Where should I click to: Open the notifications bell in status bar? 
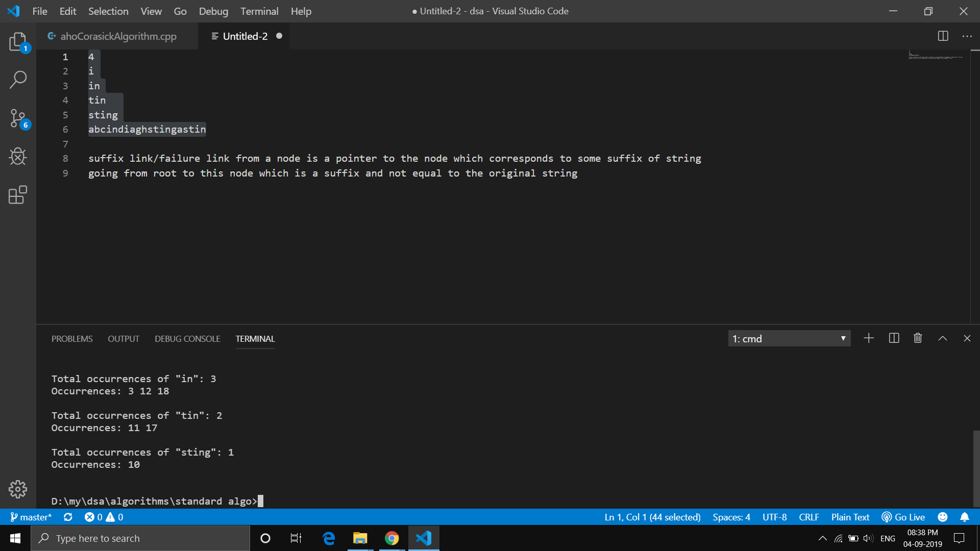[x=965, y=517]
